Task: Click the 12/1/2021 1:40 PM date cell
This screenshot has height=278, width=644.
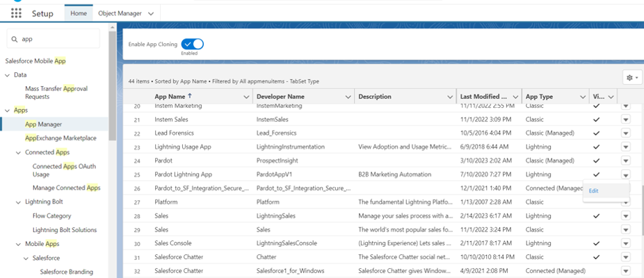Action: tap(484, 188)
